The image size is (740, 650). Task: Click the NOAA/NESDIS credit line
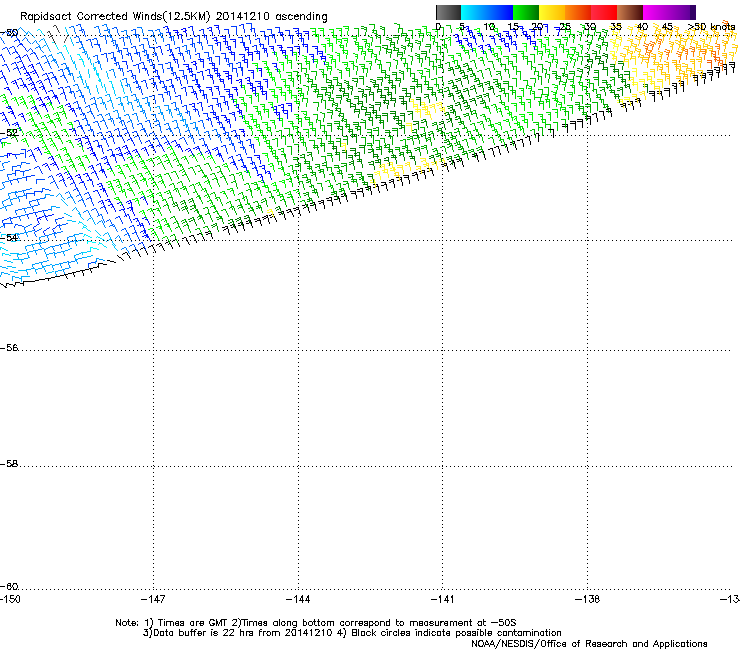point(589,644)
